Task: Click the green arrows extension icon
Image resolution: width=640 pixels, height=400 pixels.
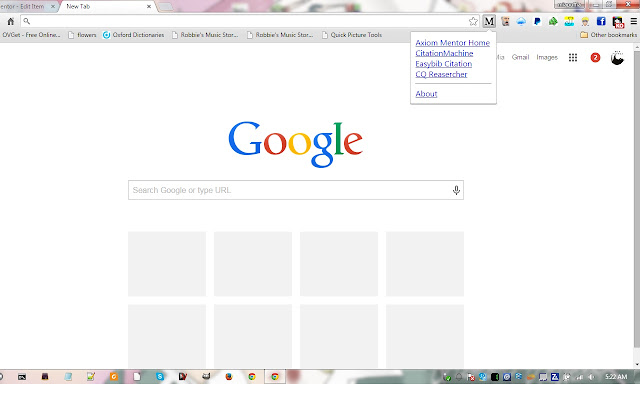Action: (x=553, y=22)
